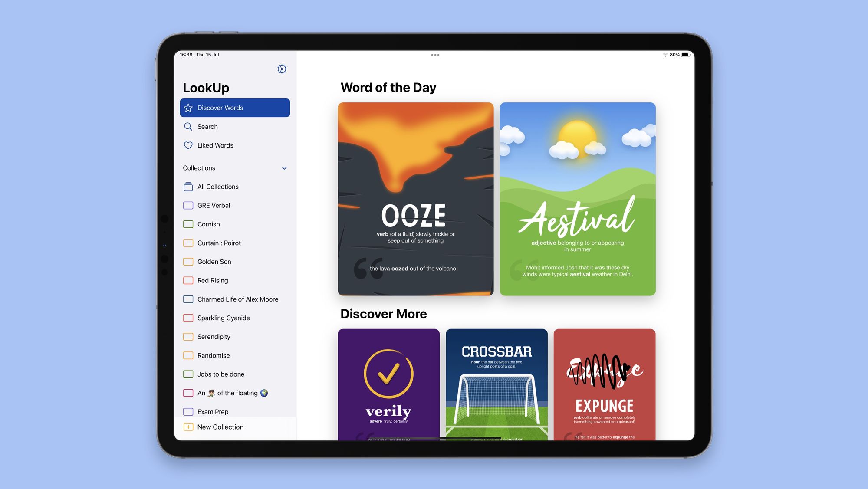This screenshot has height=489, width=868.
Task: Select Red Rising from collections
Action: tap(213, 280)
